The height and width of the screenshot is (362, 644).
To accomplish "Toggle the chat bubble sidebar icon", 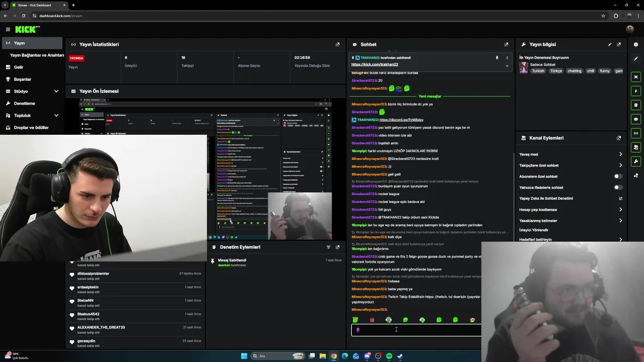I will [636, 119].
